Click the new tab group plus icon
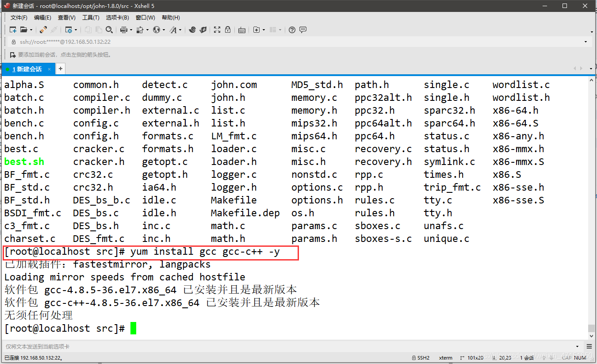The width and height of the screenshot is (597, 364). pos(256,30)
